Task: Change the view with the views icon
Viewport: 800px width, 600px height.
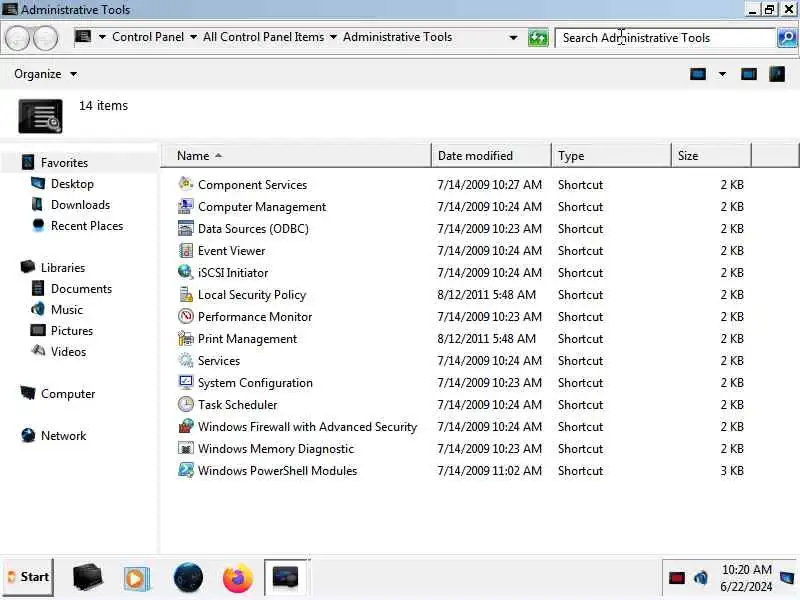Action: tap(697, 74)
